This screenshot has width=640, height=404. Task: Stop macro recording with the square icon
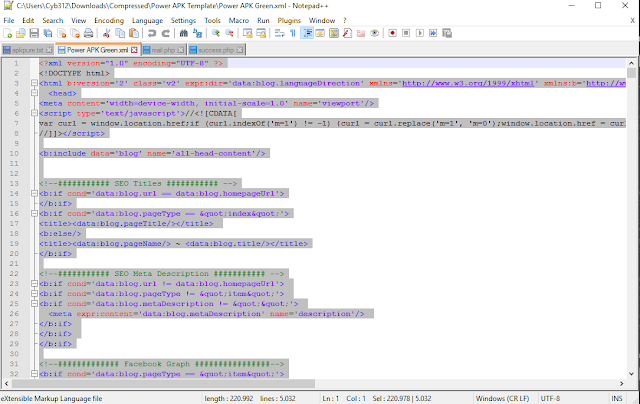tap(406, 33)
